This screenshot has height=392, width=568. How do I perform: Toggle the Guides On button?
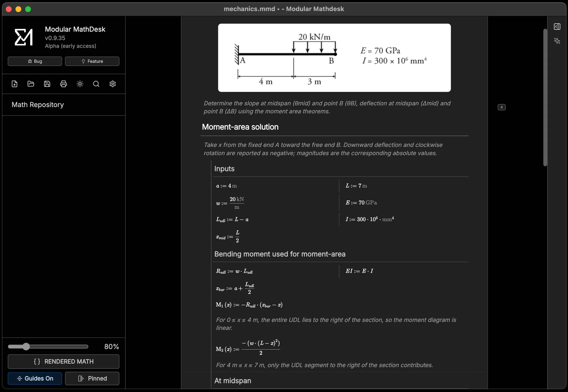[35, 378]
